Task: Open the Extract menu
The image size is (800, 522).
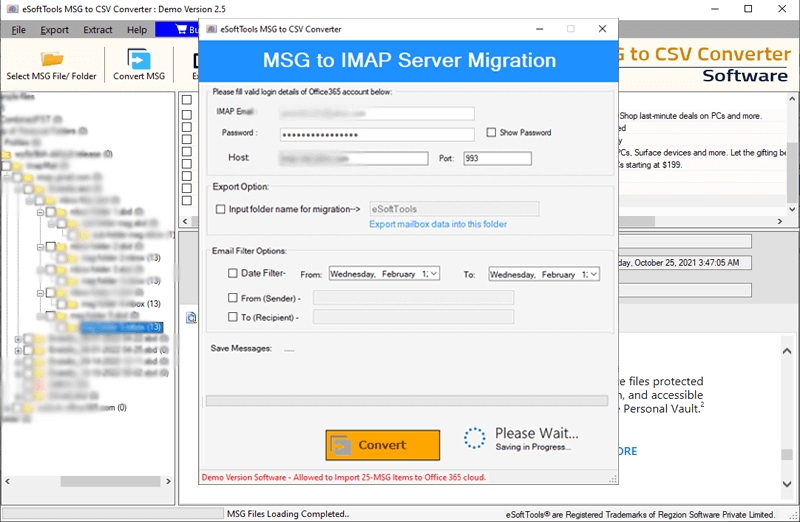Action: pos(97,30)
